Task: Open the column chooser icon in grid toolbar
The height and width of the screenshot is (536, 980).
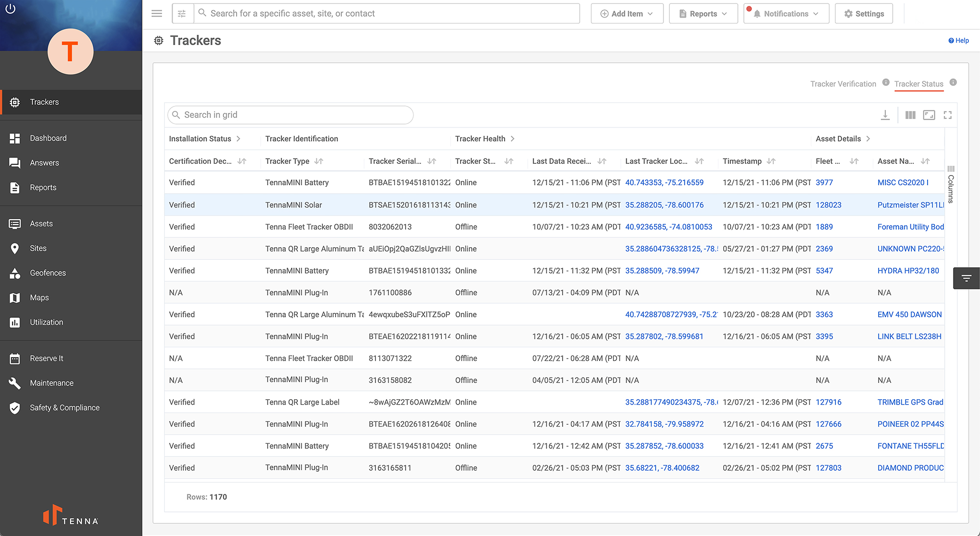Action: click(910, 115)
